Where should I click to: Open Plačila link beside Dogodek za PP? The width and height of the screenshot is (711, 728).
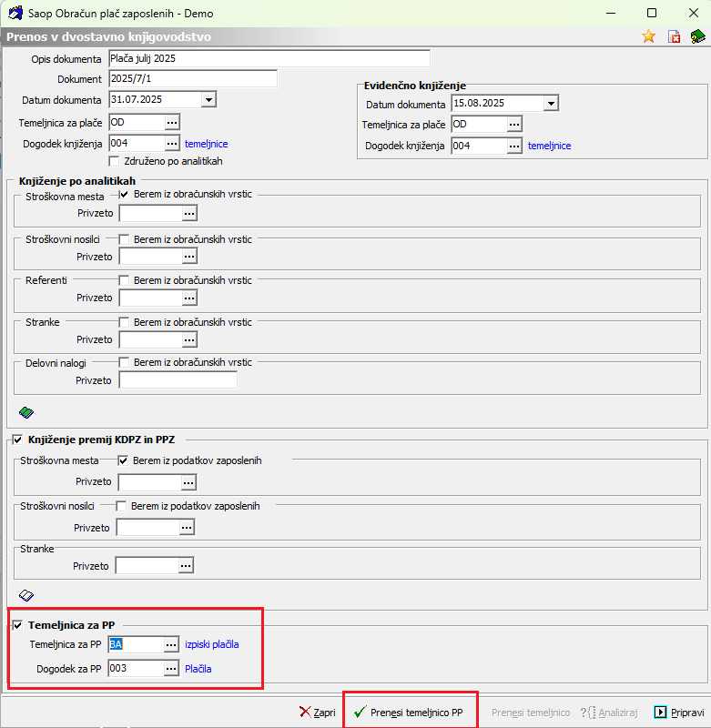(x=198, y=669)
